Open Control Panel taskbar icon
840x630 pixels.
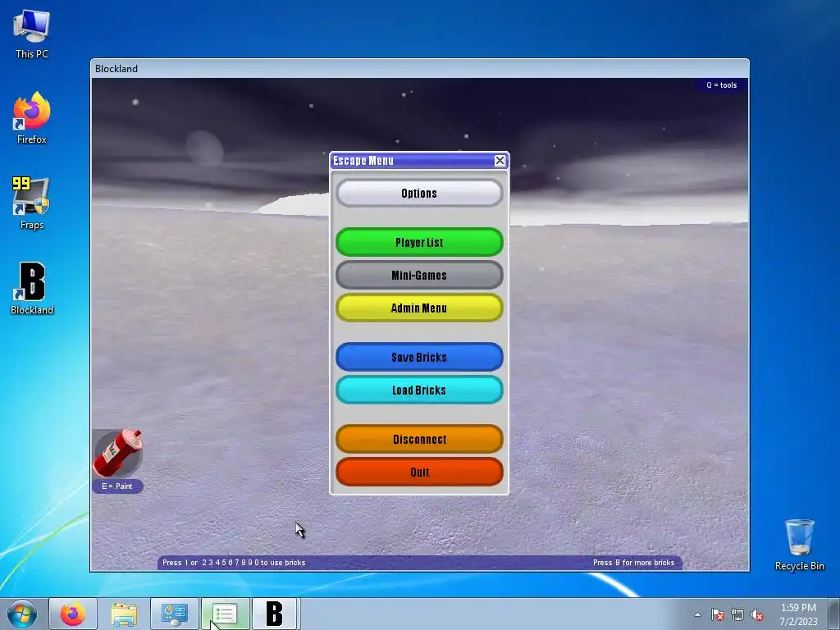[174, 614]
